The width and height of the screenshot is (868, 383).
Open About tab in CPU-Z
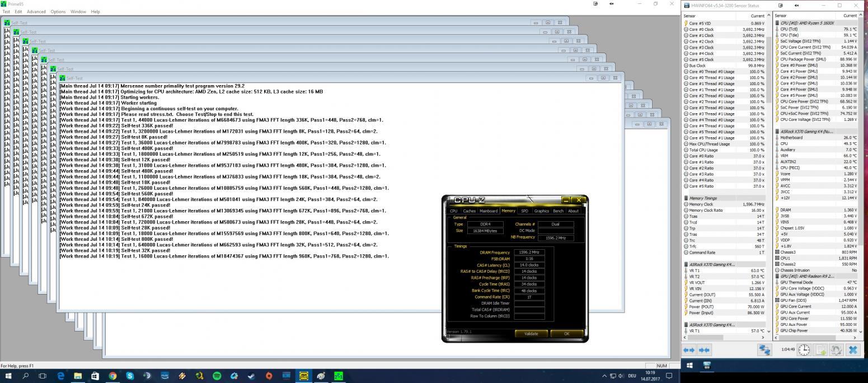[x=573, y=211]
